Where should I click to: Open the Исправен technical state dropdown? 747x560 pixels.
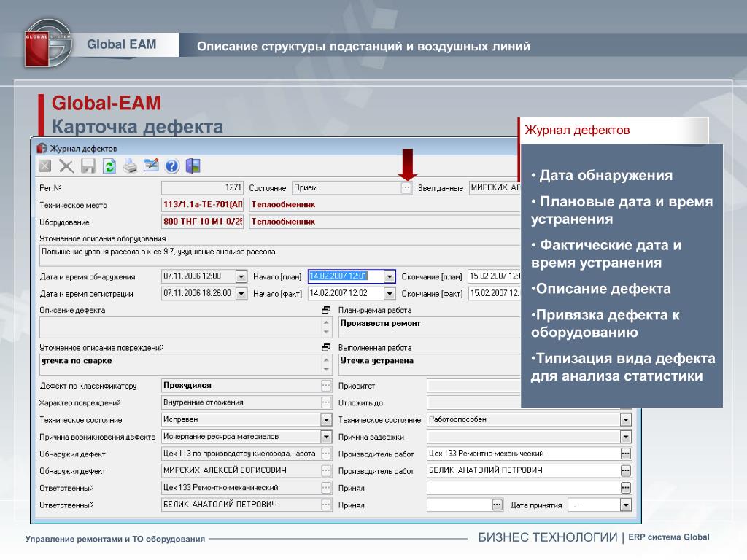(326, 419)
